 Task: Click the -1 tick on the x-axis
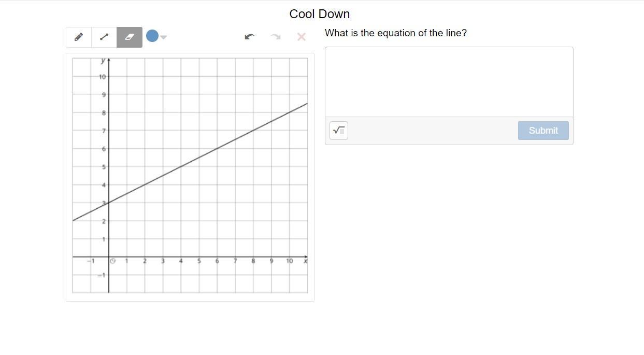point(91,261)
